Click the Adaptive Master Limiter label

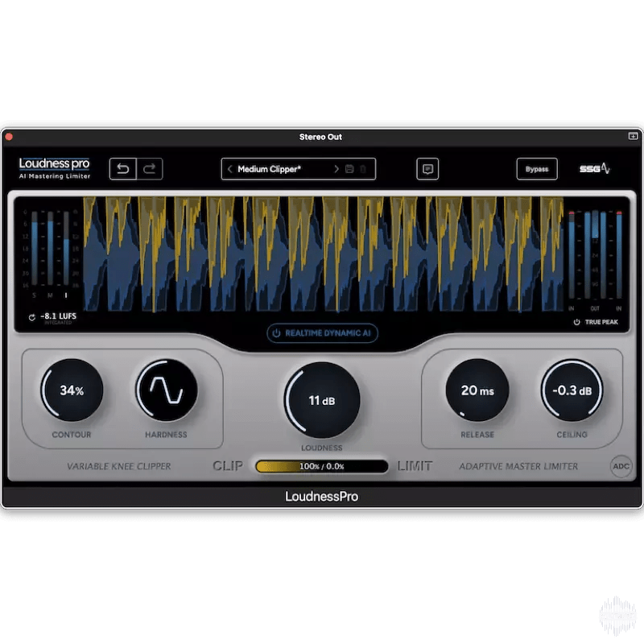point(518,467)
